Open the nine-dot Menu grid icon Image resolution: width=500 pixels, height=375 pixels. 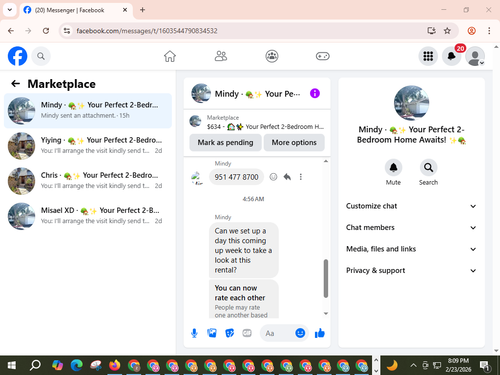(x=428, y=56)
